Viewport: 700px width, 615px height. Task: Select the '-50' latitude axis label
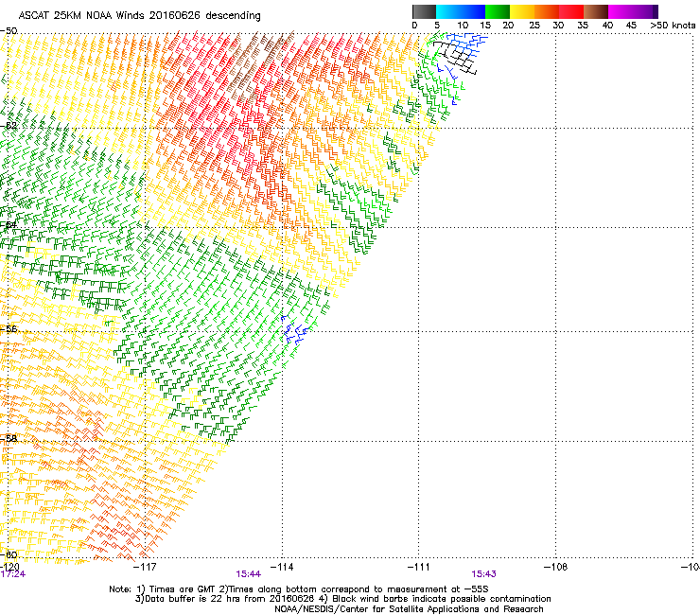pyautogui.click(x=9, y=31)
